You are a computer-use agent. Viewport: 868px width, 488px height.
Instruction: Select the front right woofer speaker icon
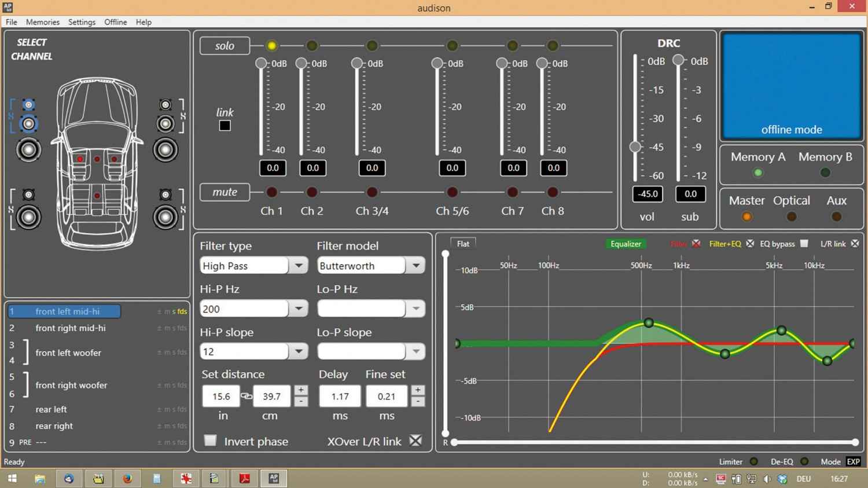point(165,150)
